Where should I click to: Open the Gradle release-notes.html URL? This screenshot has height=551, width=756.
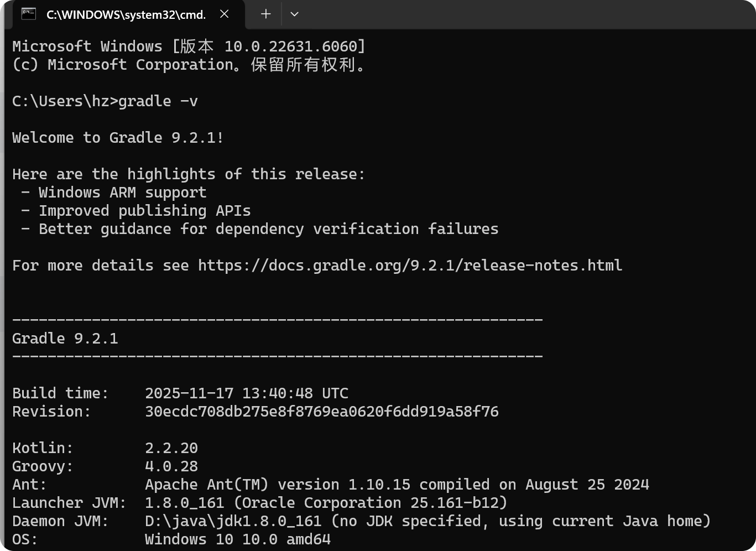click(410, 266)
